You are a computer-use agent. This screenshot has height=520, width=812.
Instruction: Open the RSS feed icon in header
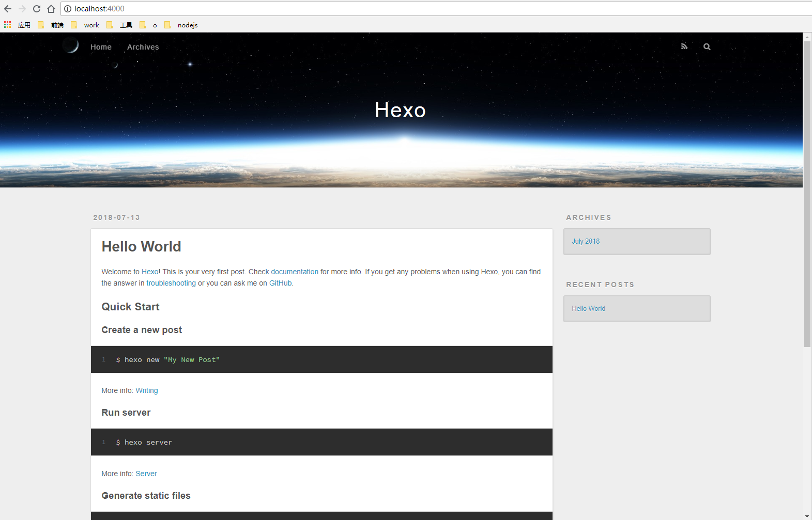(684, 46)
